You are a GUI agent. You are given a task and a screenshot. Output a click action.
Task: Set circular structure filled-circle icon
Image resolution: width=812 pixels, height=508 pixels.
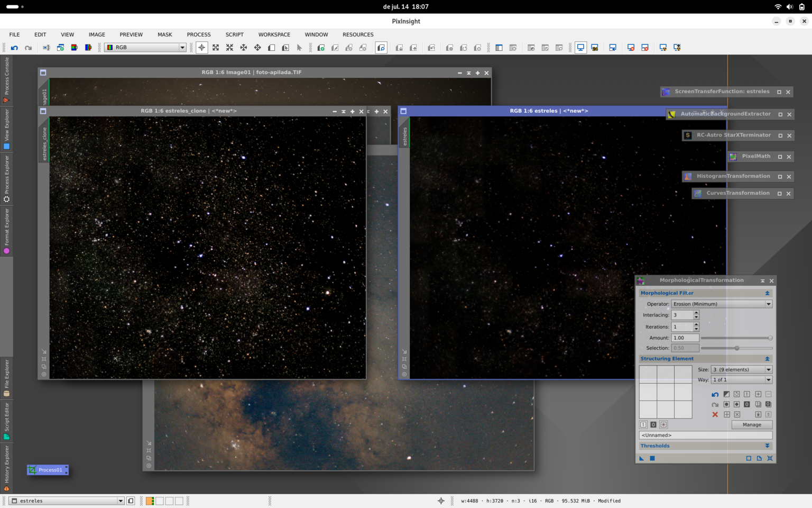click(726, 404)
